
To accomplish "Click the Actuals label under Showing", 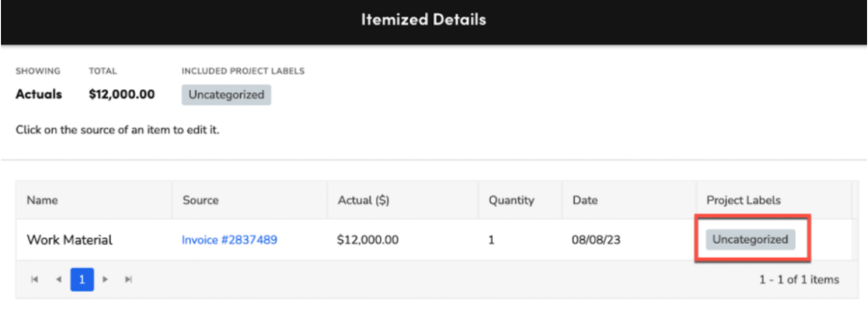I will [x=39, y=94].
